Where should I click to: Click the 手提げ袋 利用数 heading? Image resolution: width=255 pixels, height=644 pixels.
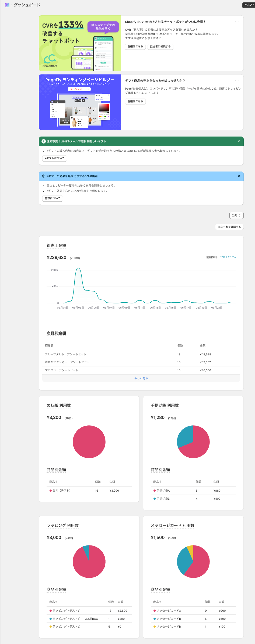165,405
